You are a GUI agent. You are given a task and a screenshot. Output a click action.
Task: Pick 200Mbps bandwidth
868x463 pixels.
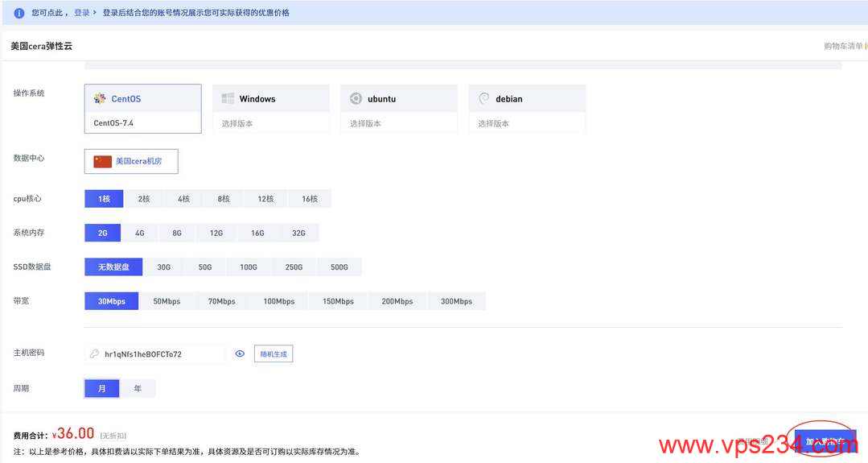coord(397,301)
